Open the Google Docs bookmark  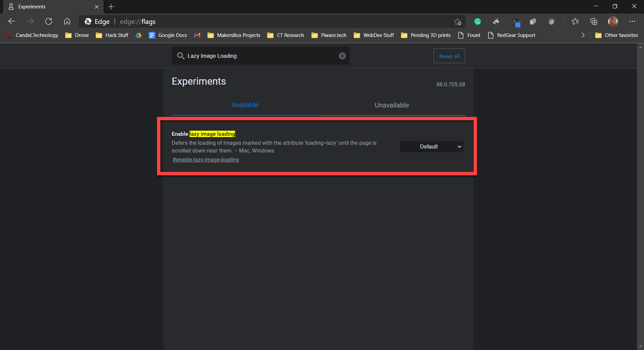(168, 35)
